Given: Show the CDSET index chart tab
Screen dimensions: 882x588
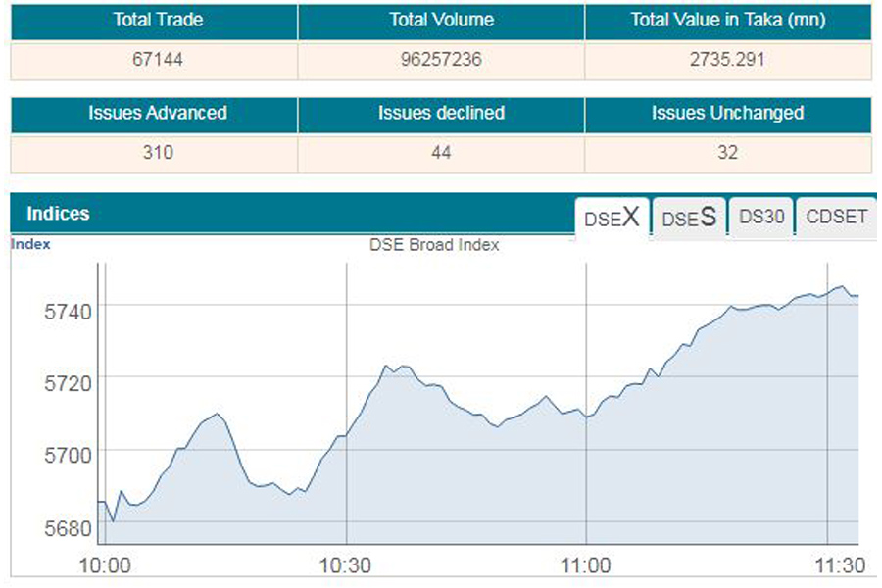Looking at the screenshot, I should point(836,217).
